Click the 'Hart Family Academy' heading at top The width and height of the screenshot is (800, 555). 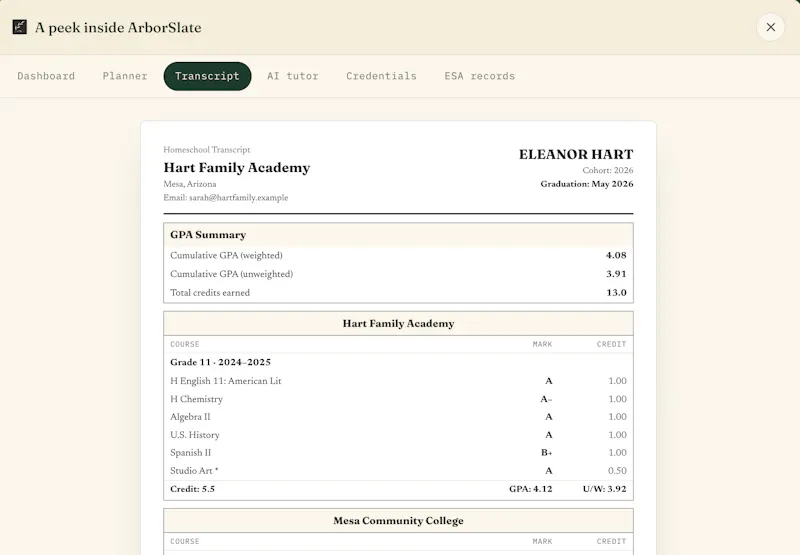click(x=237, y=167)
